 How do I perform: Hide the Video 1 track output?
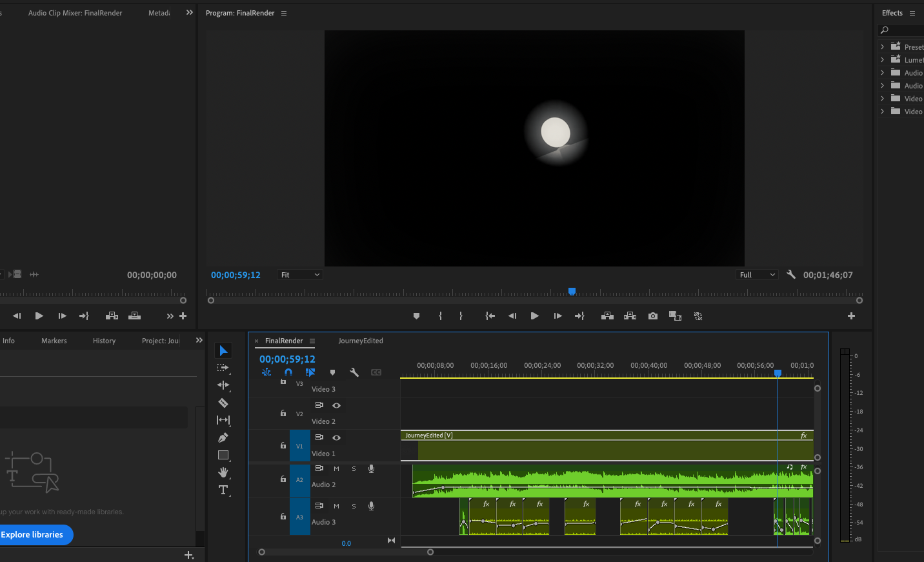336,437
